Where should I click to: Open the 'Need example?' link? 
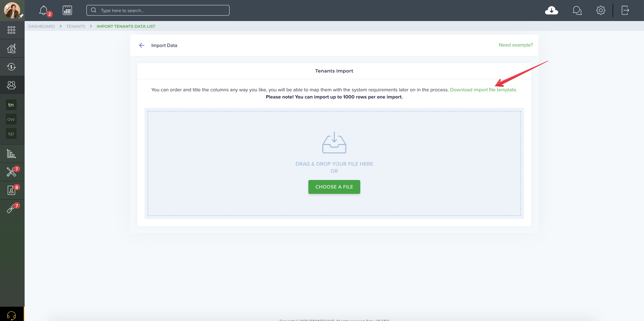(516, 45)
